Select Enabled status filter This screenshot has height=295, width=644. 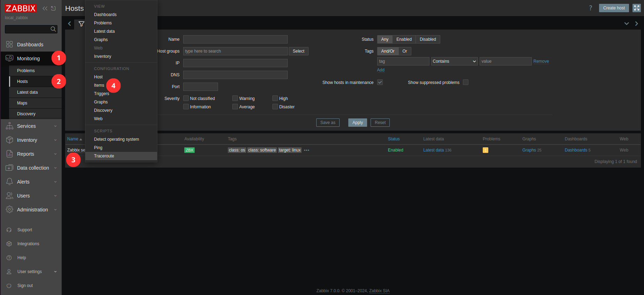click(x=404, y=39)
